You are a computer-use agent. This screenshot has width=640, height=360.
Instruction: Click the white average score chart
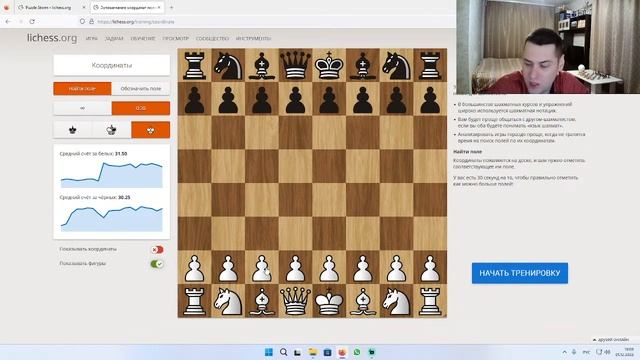111,175
